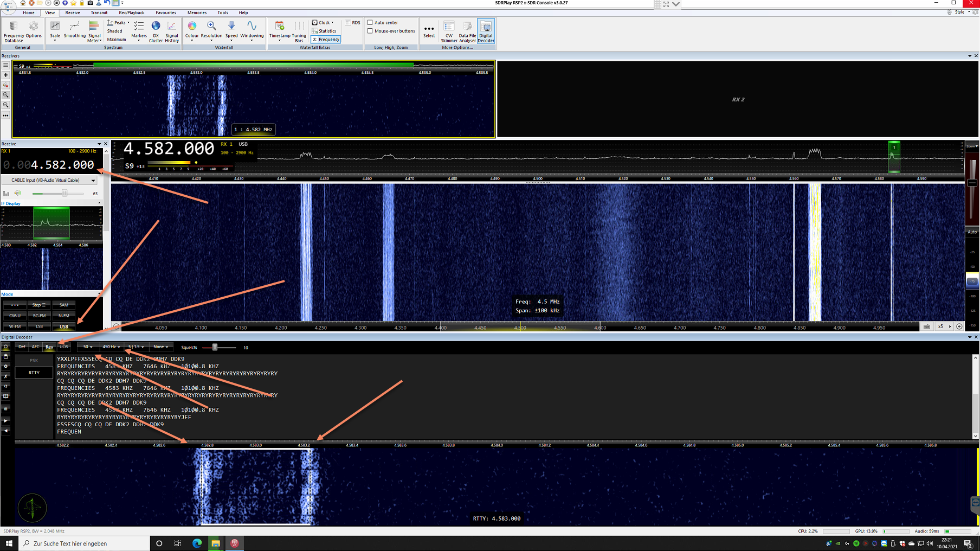Toggle the RDS display option
The height and width of the screenshot is (551, 980).
tap(353, 23)
